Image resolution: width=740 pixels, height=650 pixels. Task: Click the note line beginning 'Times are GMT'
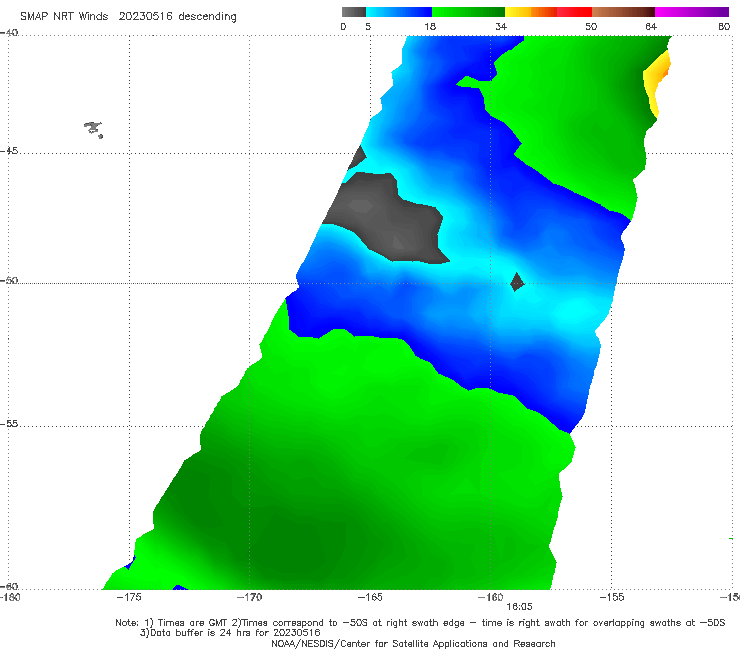420,623
